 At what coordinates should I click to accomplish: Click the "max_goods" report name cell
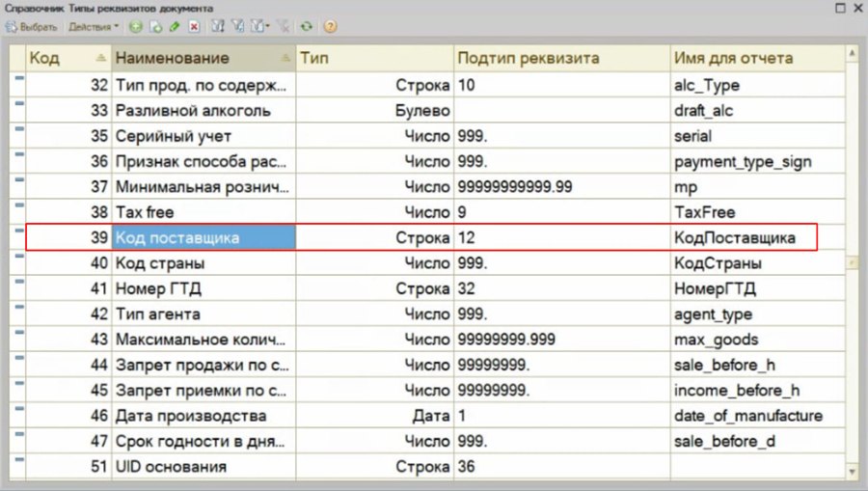pyautogui.click(x=758, y=340)
